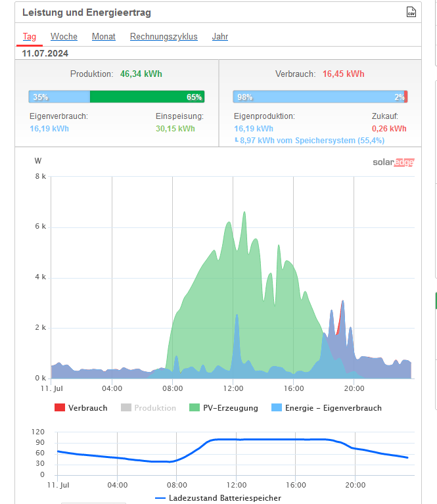Click the blue Eigenverbrauch legend swatch
Screen dimensions: 437x504
point(277,407)
